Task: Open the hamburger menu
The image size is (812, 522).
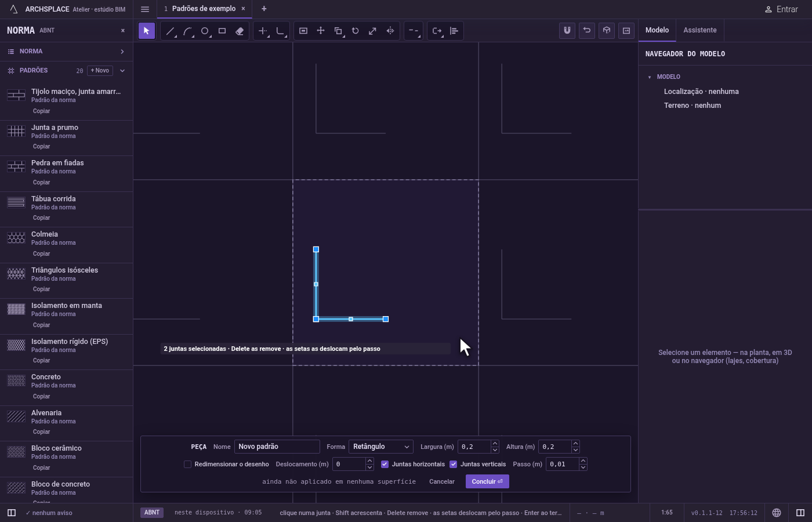Action: tap(145, 9)
